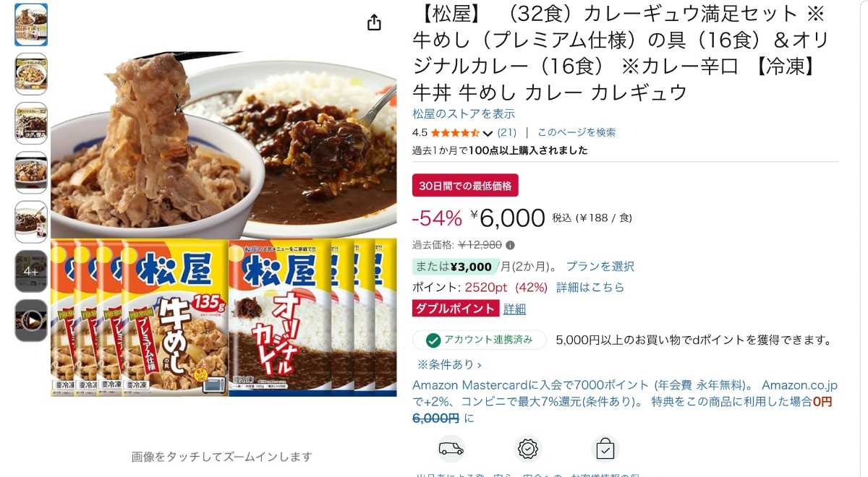Click アカウント連携済み account linked badge
Viewport: 868px width, 477px height.
click(x=480, y=340)
